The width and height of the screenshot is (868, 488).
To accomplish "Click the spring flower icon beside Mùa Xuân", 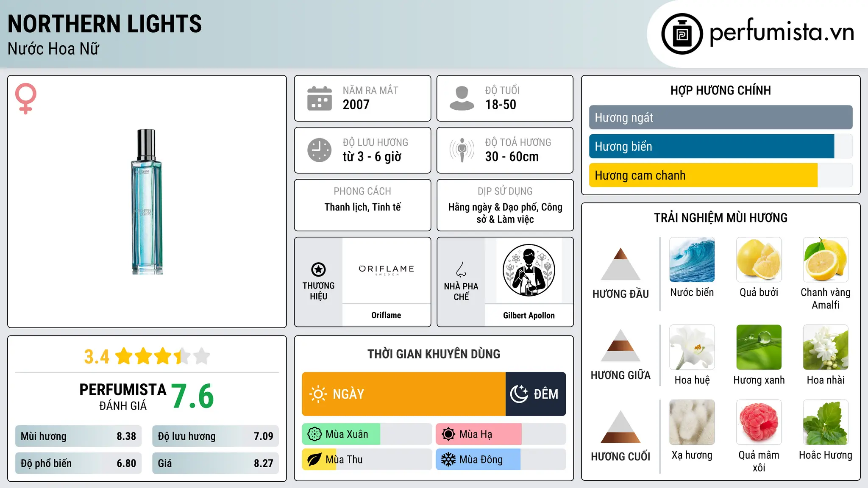I will point(314,434).
